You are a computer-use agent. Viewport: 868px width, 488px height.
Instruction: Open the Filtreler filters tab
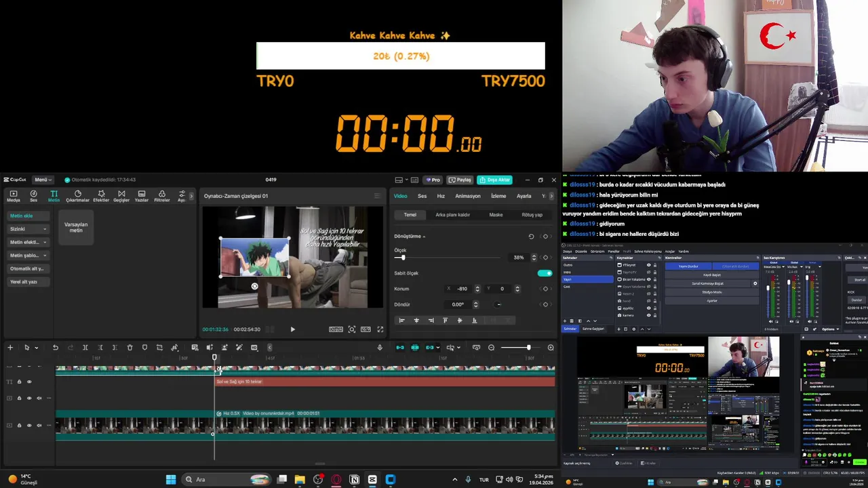(162, 196)
